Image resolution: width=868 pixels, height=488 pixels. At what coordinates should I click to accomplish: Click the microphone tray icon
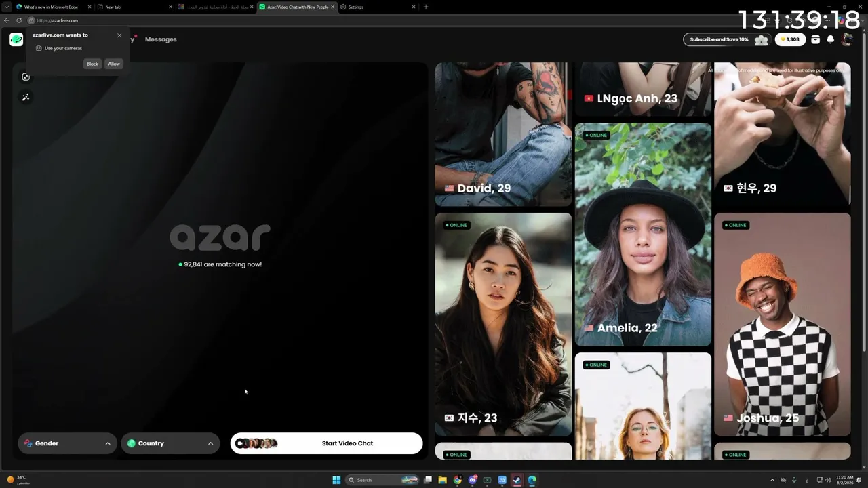tap(794, 480)
